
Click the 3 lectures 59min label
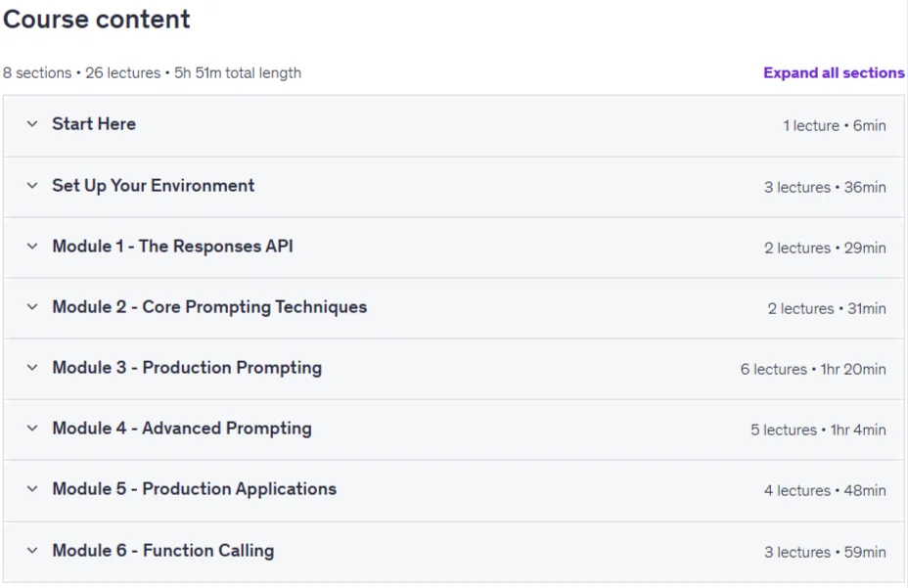tap(825, 552)
